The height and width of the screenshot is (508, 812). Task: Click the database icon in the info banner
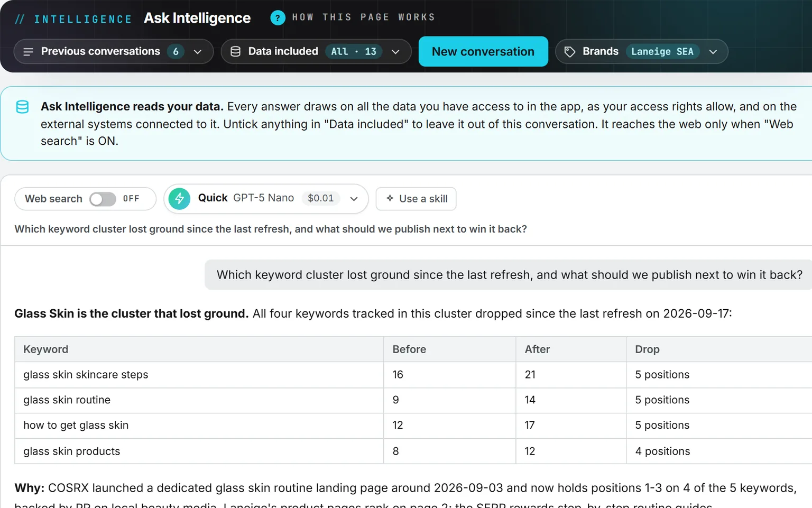[22, 107]
